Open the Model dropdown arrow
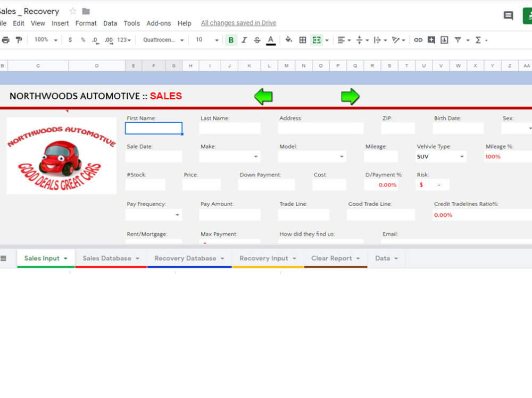Screen dimensions: 532x398 (342, 157)
